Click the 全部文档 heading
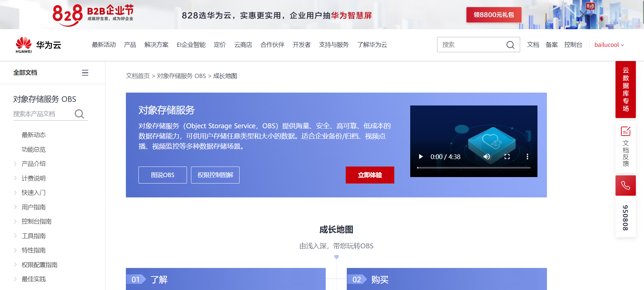 point(25,73)
